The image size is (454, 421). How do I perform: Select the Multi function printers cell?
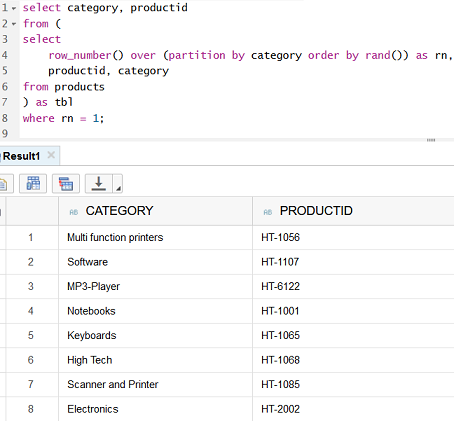click(x=155, y=237)
